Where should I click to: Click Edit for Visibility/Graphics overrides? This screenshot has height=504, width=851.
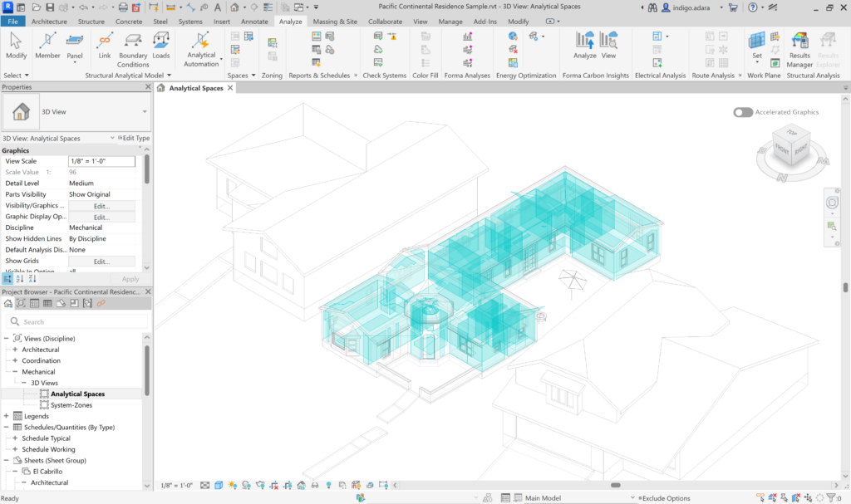[x=101, y=205]
